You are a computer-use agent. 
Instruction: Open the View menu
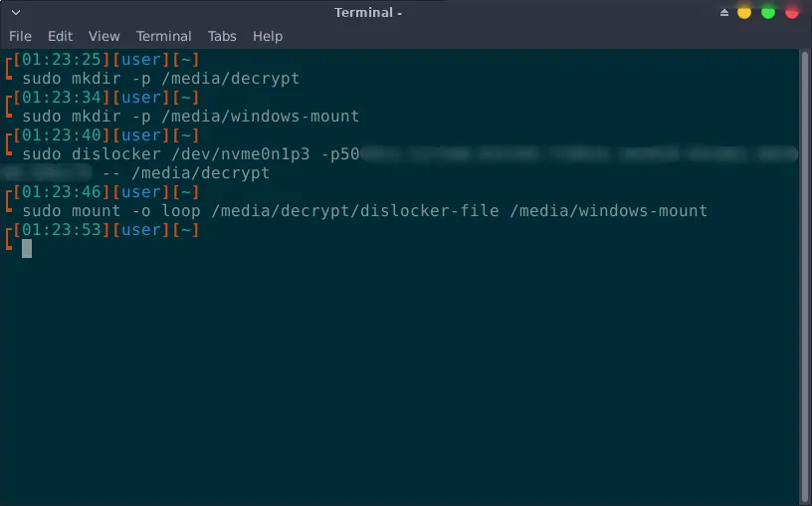tap(103, 36)
